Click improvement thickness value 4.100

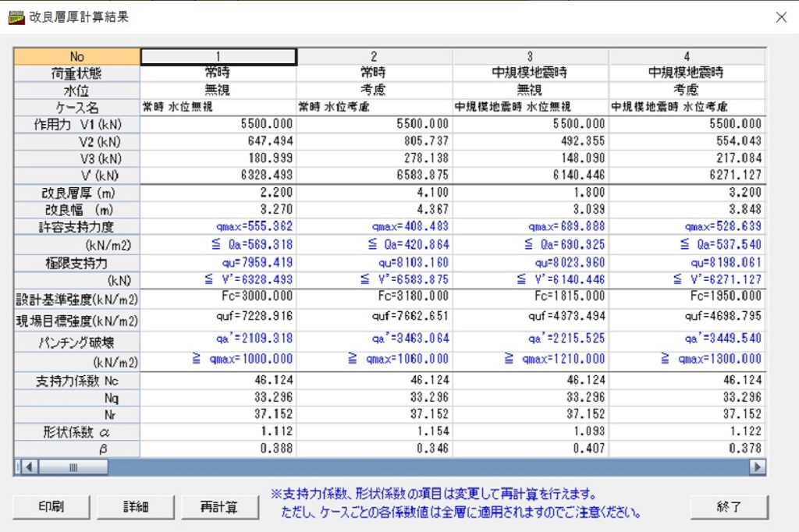[x=374, y=193]
